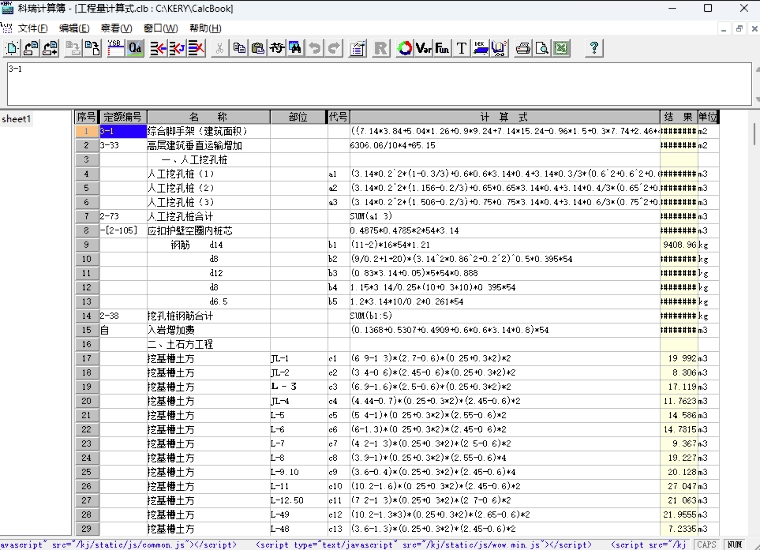760x550 pixels.
Task: Click the colorful circle toolbar icon
Action: [404, 47]
